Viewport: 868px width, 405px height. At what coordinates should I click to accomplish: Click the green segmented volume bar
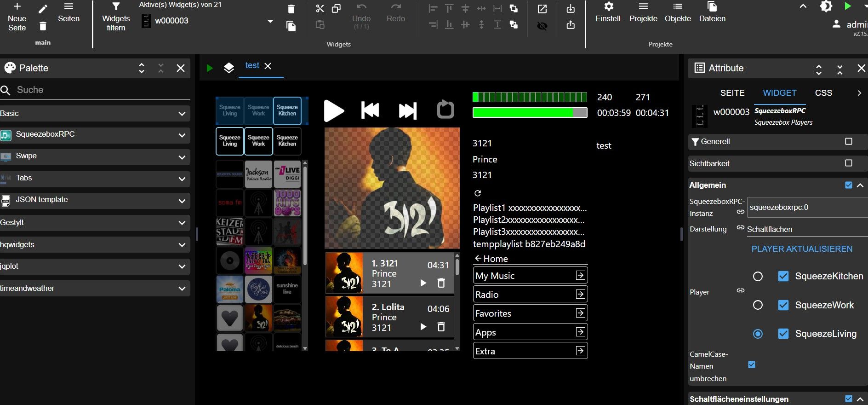[x=530, y=97]
